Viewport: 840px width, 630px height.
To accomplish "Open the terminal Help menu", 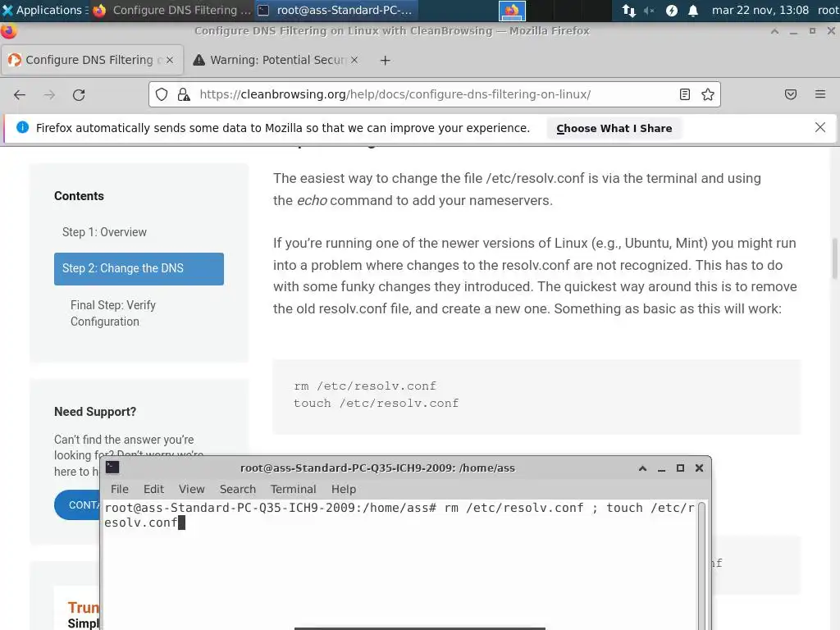I will click(x=344, y=489).
